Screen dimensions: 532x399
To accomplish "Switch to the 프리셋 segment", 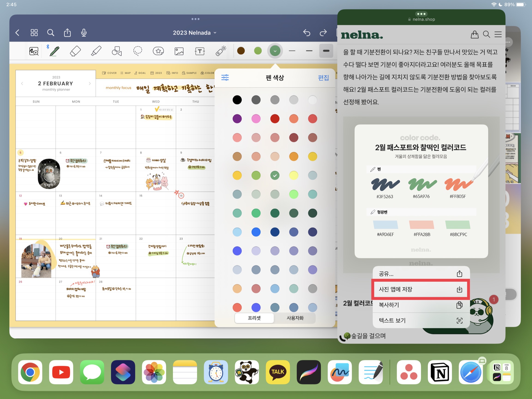I will point(254,318).
